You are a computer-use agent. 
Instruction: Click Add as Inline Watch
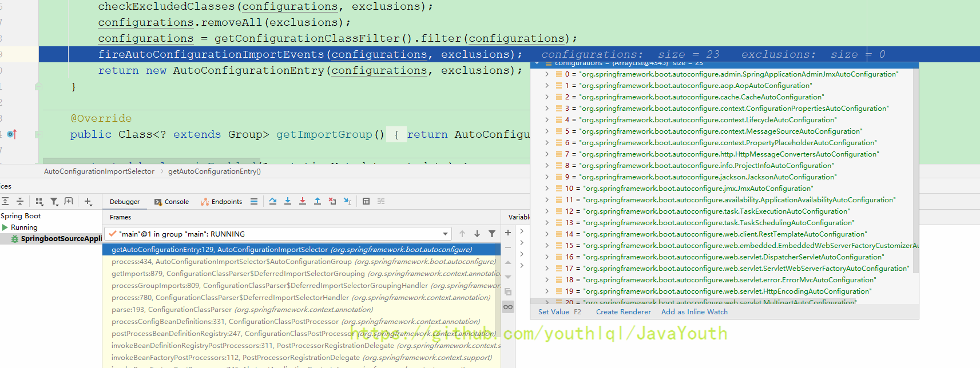[694, 312]
